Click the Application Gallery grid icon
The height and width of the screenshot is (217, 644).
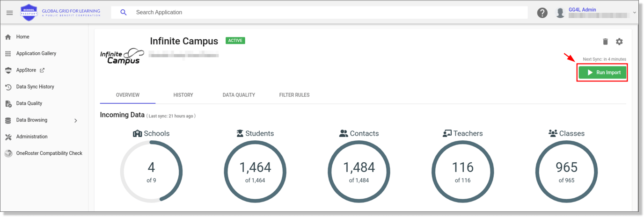pyautogui.click(x=8, y=54)
